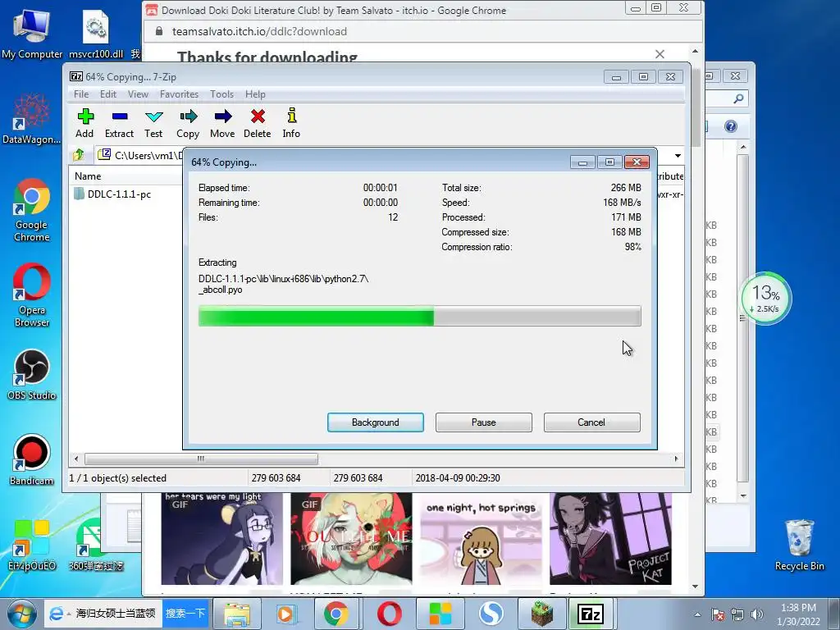Open OBS Studio desktop shortcut
840x630 pixels.
pyautogui.click(x=32, y=374)
